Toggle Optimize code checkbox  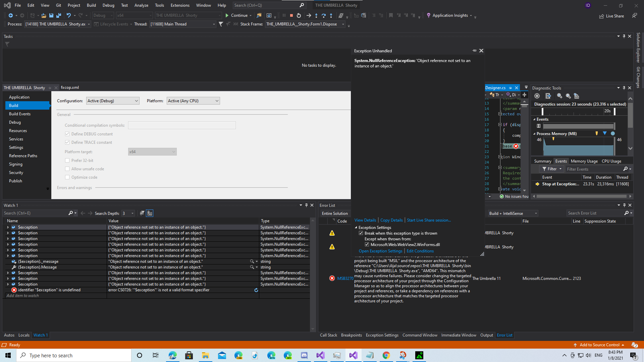tap(67, 177)
